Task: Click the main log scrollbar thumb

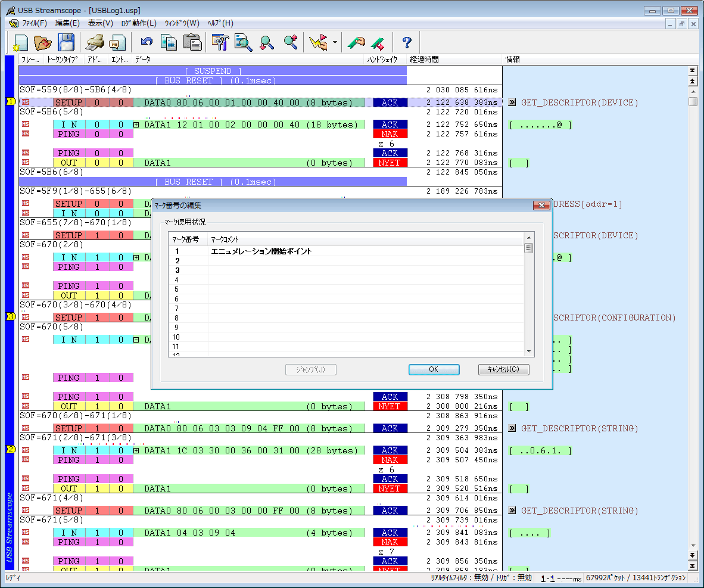Action: coord(693,101)
